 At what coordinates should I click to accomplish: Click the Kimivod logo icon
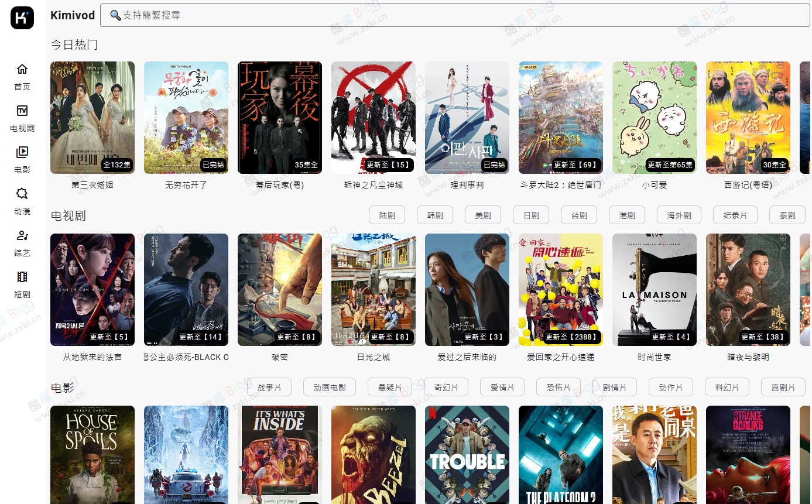pos(22,18)
